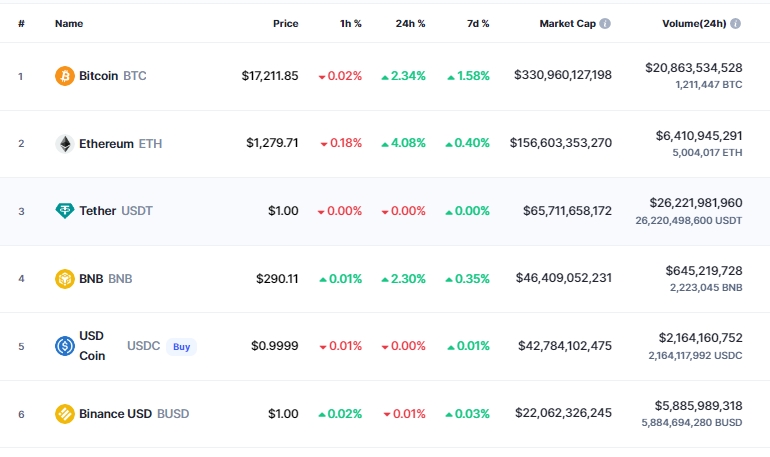Screen dimensions: 770x457
Task: Click the ETH ticker symbol
Action: pyautogui.click(x=150, y=144)
